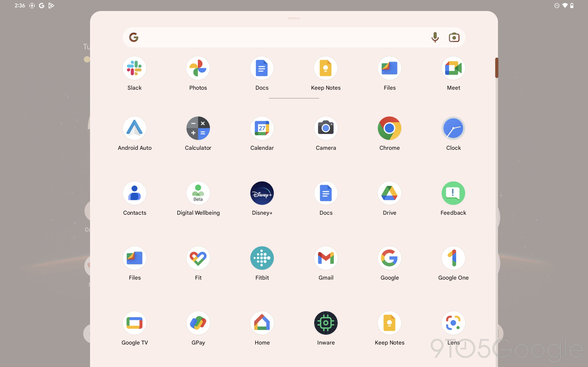This screenshot has height=367, width=588.
Task: Check the time in Clock
Action: [453, 128]
